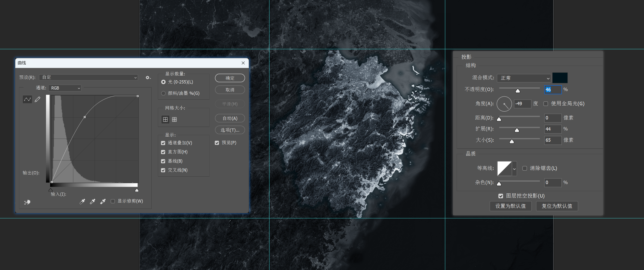Uncheck the Histogram display option
The width and height of the screenshot is (644, 270).
pyautogui.click(x=163, y=152)
